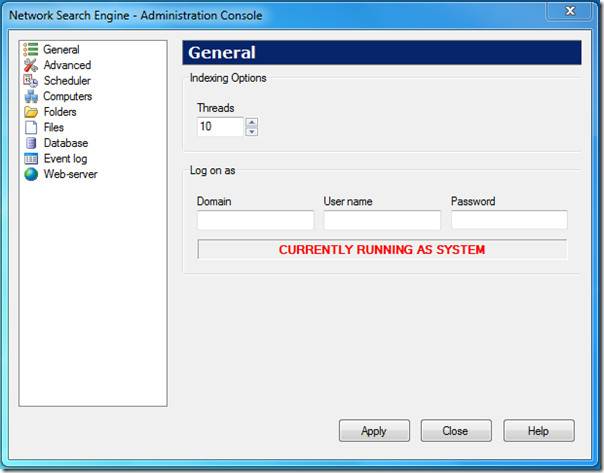Decrease Threads with the down arrow
This screenshot has width=604, height=473.
point(252,132)
